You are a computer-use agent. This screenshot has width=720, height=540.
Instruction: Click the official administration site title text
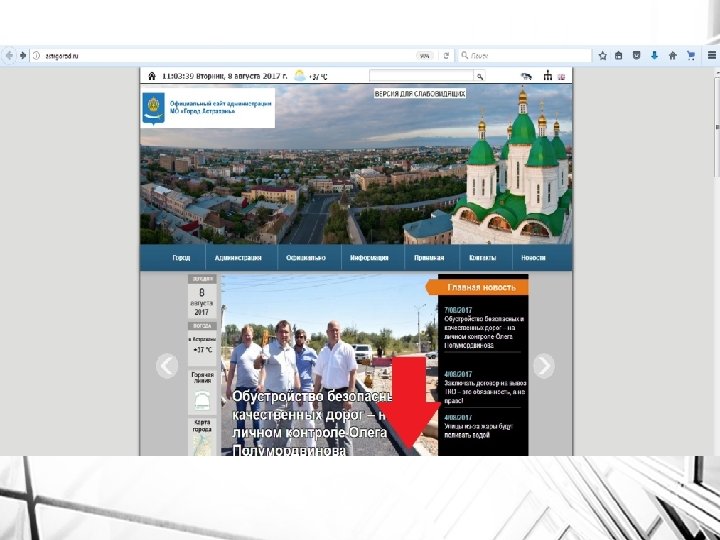coord(220,107)
